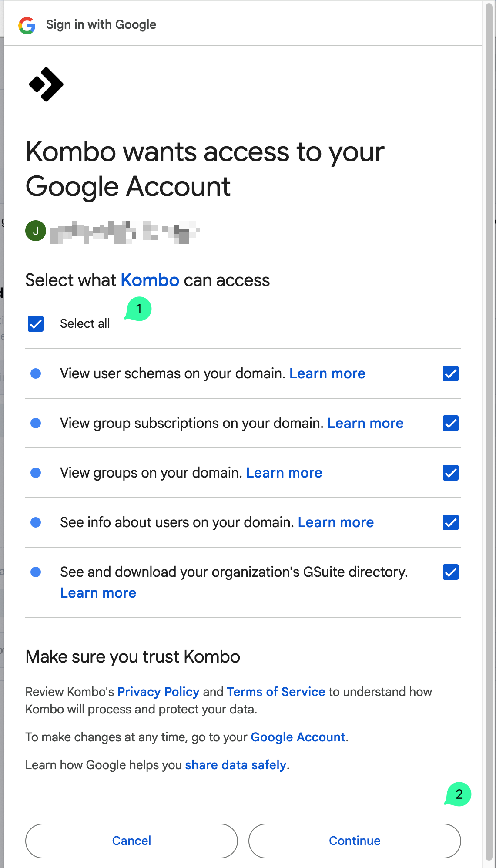Click the blue dot beside View groups
This screenshot has height=868, width=496.
pos(36,473)
